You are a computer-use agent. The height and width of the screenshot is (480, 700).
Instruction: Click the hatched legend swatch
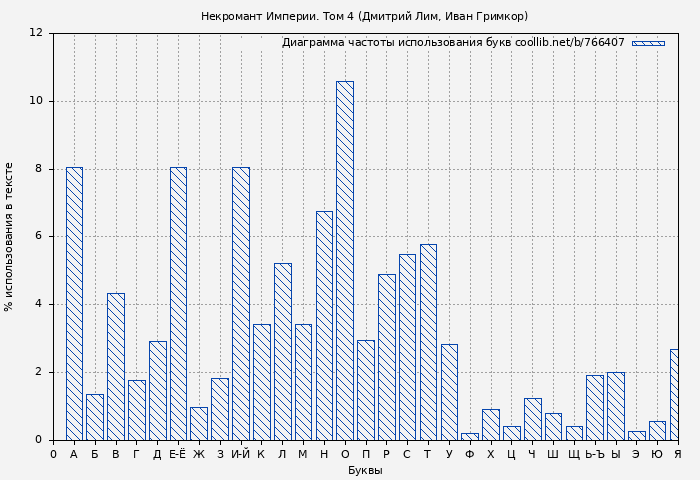click(648, 43)
